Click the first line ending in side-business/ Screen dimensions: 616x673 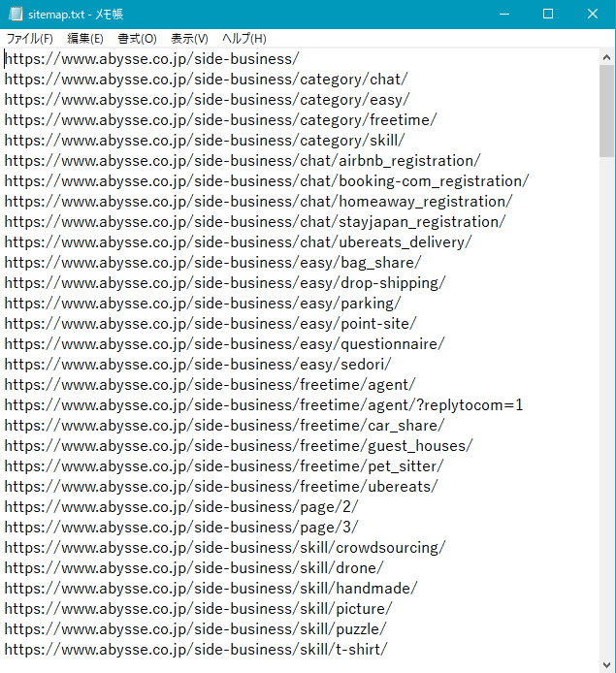click(151, 59)
